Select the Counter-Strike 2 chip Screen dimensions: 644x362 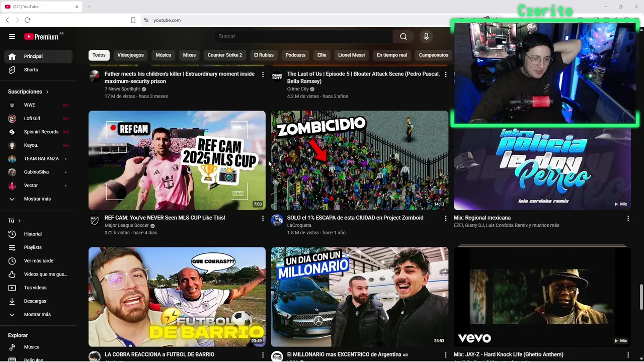[x=225, y=55]
